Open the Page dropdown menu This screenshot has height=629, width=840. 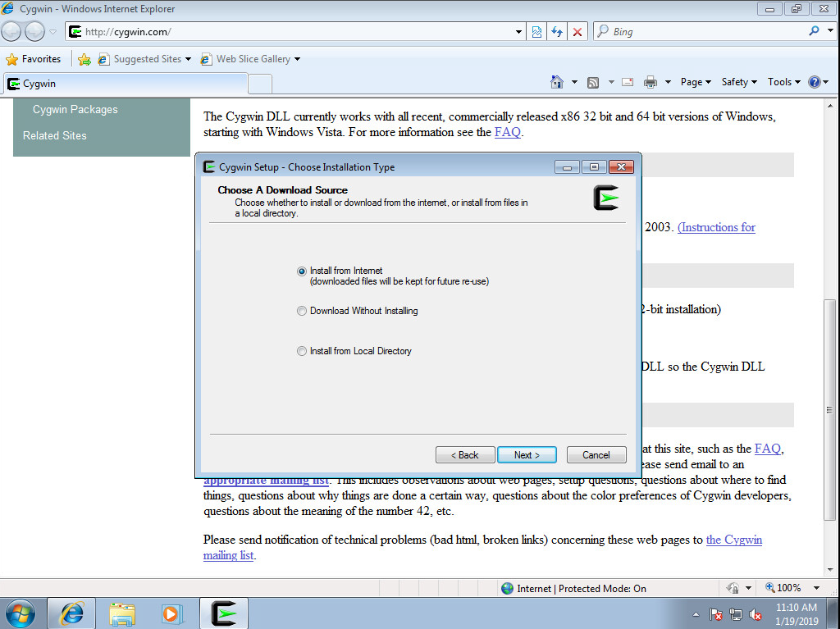[695, 82]
